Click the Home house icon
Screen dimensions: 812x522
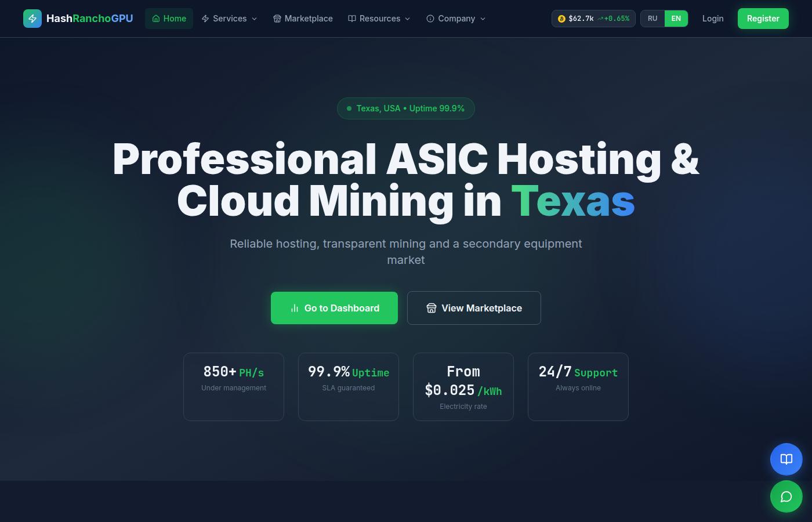(156, 19)
